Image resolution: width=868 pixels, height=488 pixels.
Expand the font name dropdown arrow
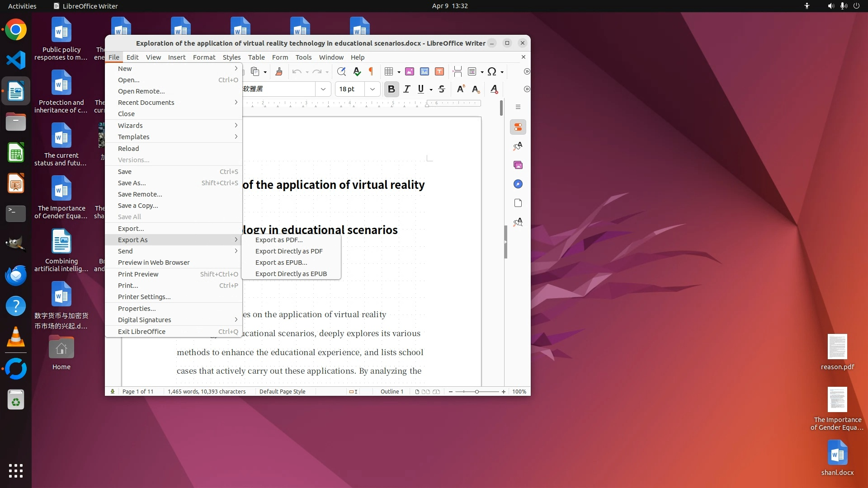[323, 89]
